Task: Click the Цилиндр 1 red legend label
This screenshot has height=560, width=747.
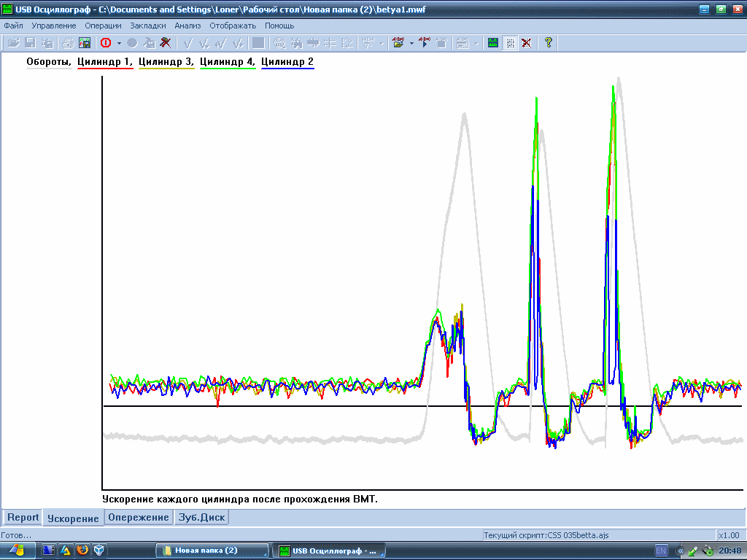Action: pyautogui.click(x=105, y=62)
